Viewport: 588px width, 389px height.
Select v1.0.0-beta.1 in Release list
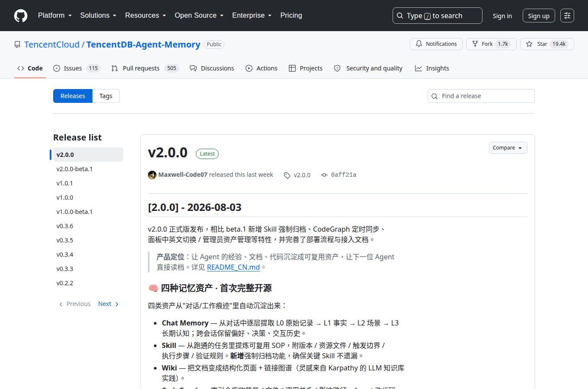(88, 212)
